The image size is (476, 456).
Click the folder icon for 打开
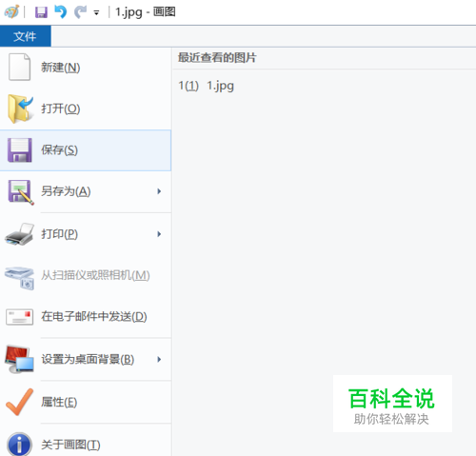(x=20, y=109)
